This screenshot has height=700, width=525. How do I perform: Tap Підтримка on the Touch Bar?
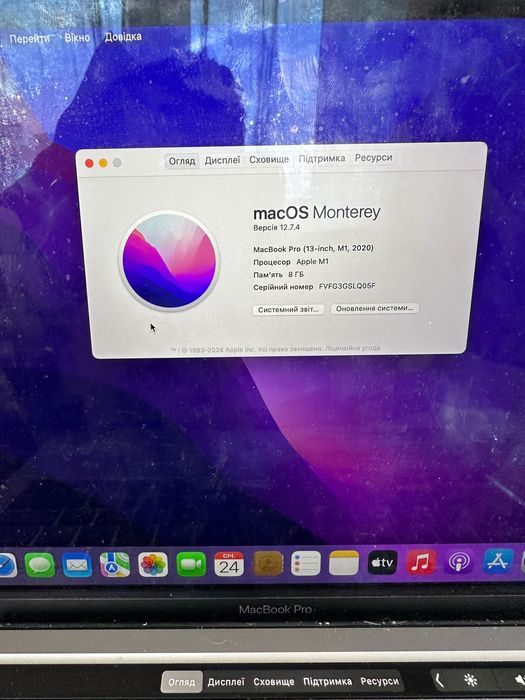(327, 681)
